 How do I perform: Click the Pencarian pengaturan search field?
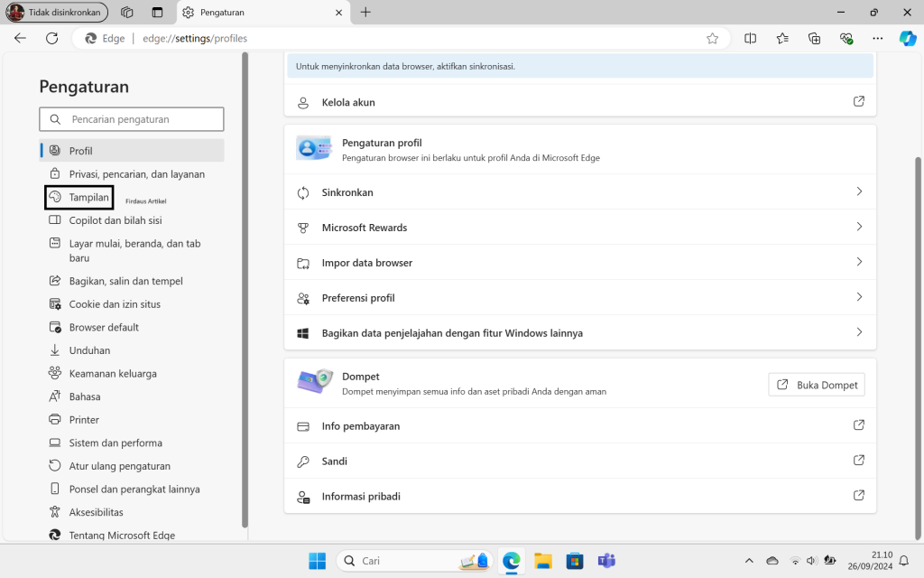131,118
